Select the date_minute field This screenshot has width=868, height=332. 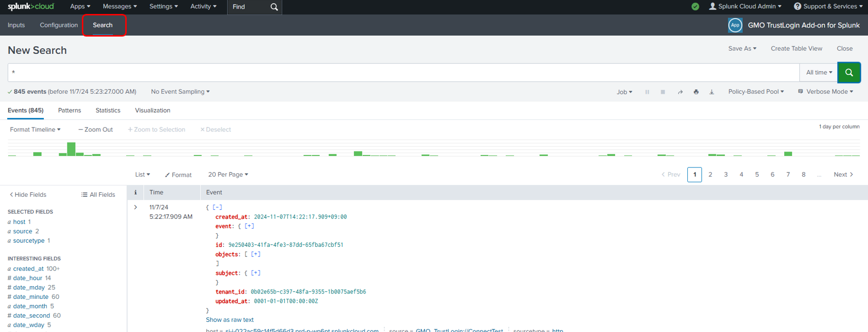pos(31,297)
